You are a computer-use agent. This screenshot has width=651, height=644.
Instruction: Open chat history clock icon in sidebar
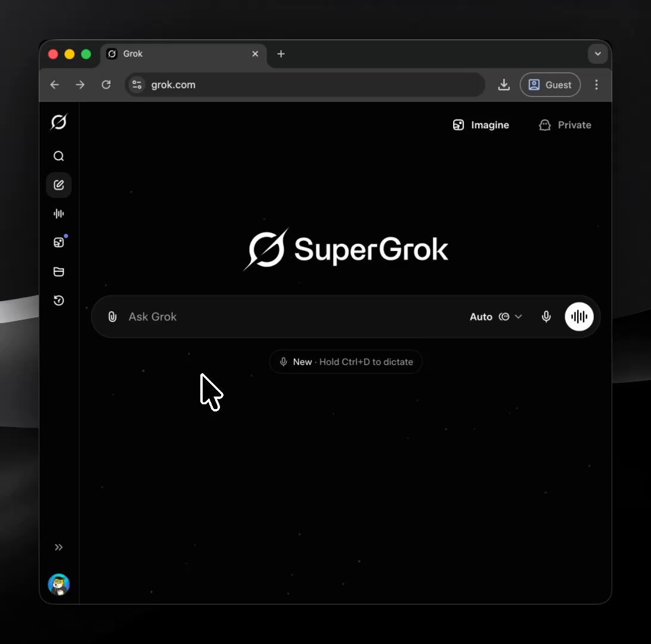pos(58,300)
